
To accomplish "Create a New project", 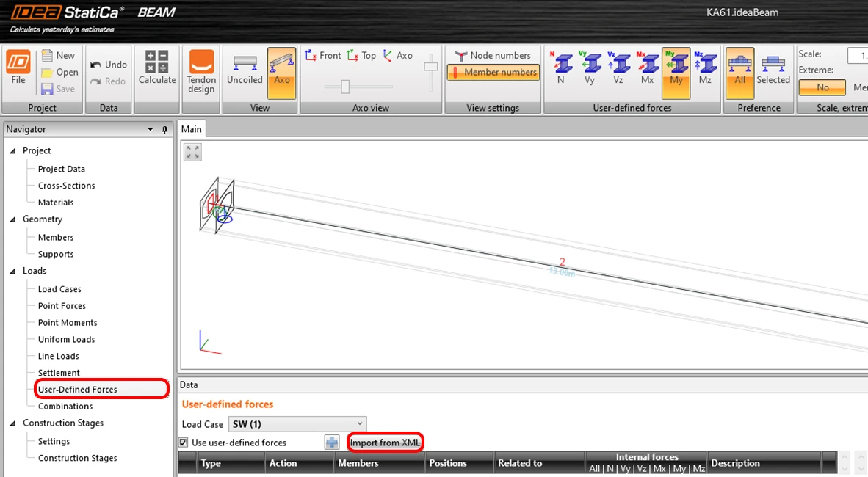I will [59, 55].
